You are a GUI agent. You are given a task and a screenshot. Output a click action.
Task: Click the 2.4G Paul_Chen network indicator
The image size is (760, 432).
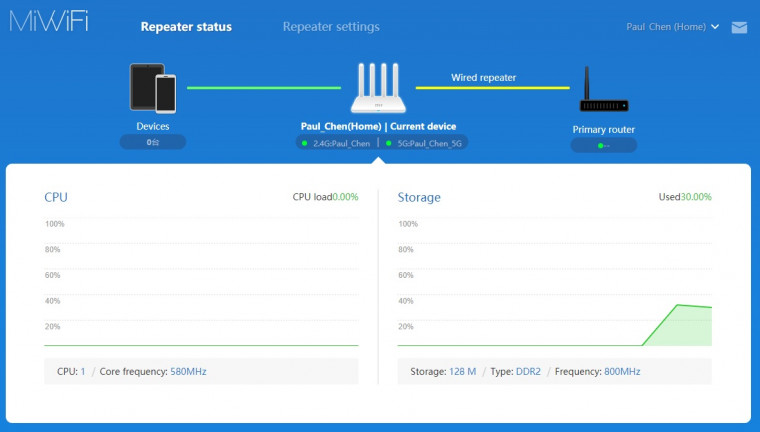pyautogui.click(x=336, y=143)
